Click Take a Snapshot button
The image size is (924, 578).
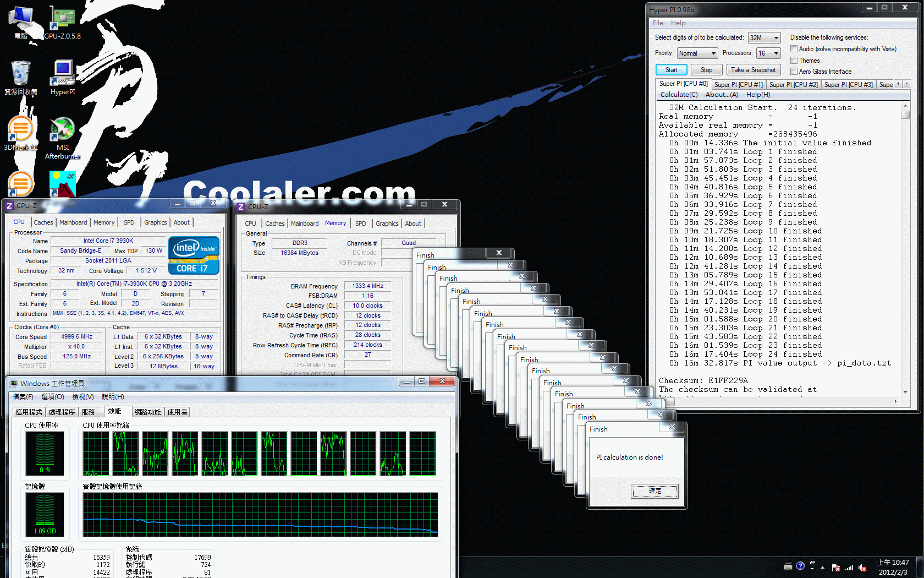(x=753, y=70)
